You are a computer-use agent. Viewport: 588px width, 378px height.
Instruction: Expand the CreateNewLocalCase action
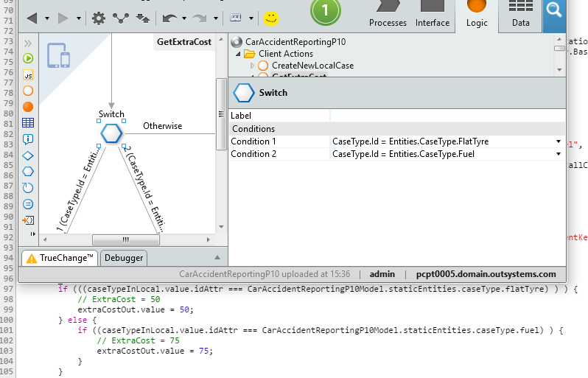(x=252, y=66)
